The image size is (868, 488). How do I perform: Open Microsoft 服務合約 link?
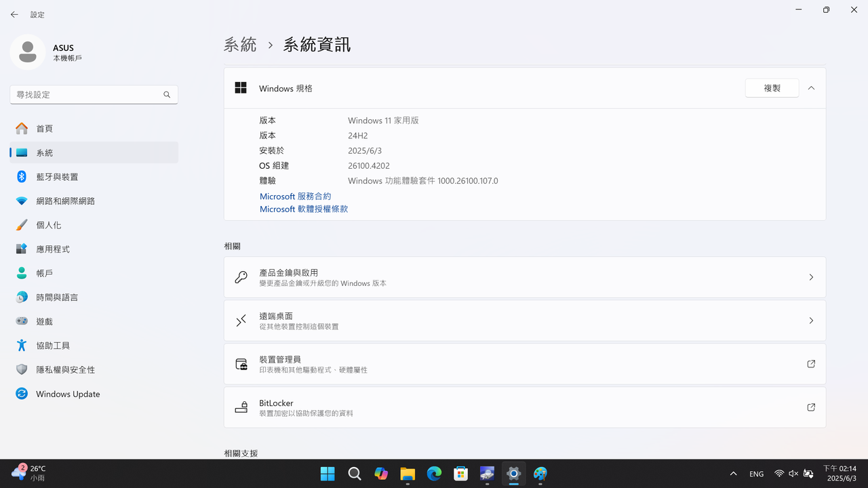click(x=296, y=197)
